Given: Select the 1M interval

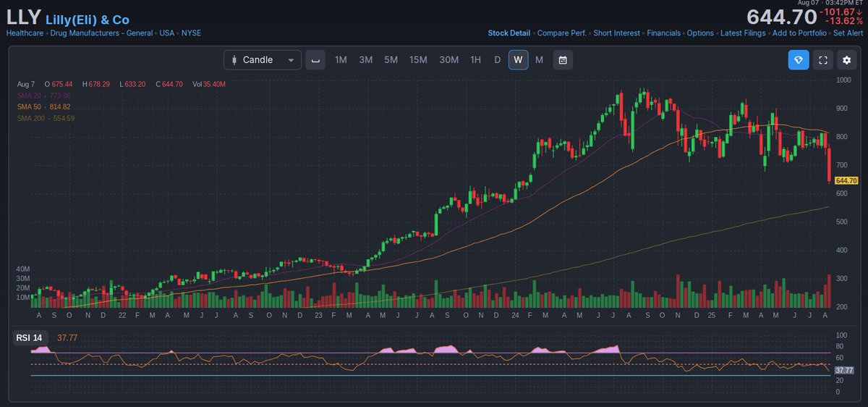Looking at the screenshot, I should click(341, 60).
